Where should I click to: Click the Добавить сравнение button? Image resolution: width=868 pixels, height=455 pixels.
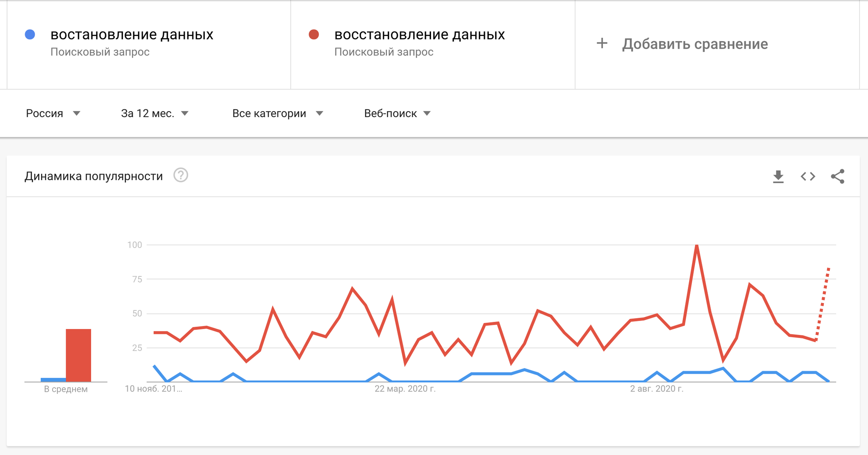pyautogui.click(x=695, y=44)
